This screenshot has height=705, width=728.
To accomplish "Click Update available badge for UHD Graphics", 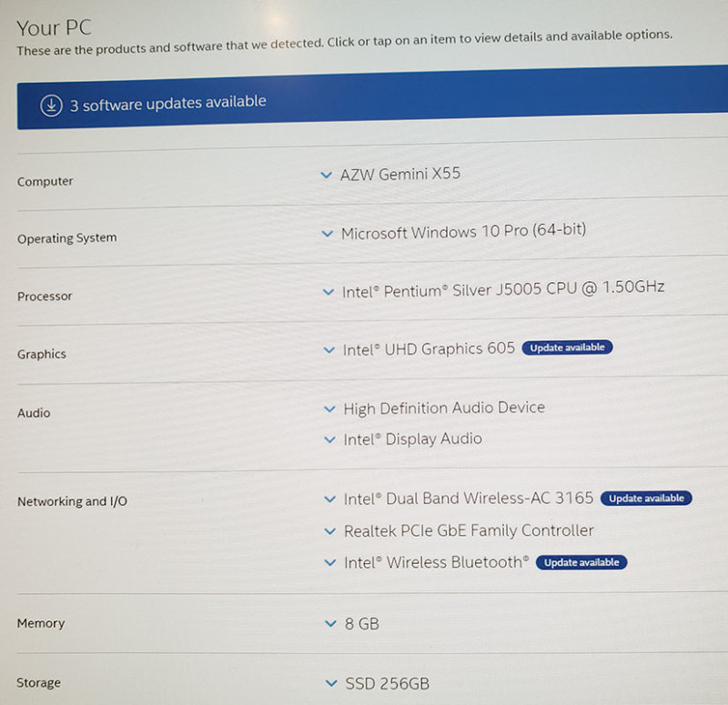I will (567, 347).
